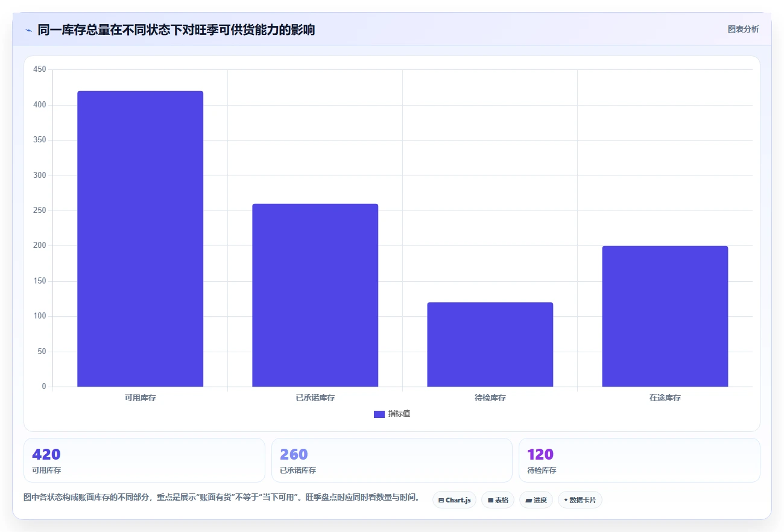The width and height of the screenshot is (784, 532).
Task: Click the 图表分析 label in header
Action: [x=743, y=29]
